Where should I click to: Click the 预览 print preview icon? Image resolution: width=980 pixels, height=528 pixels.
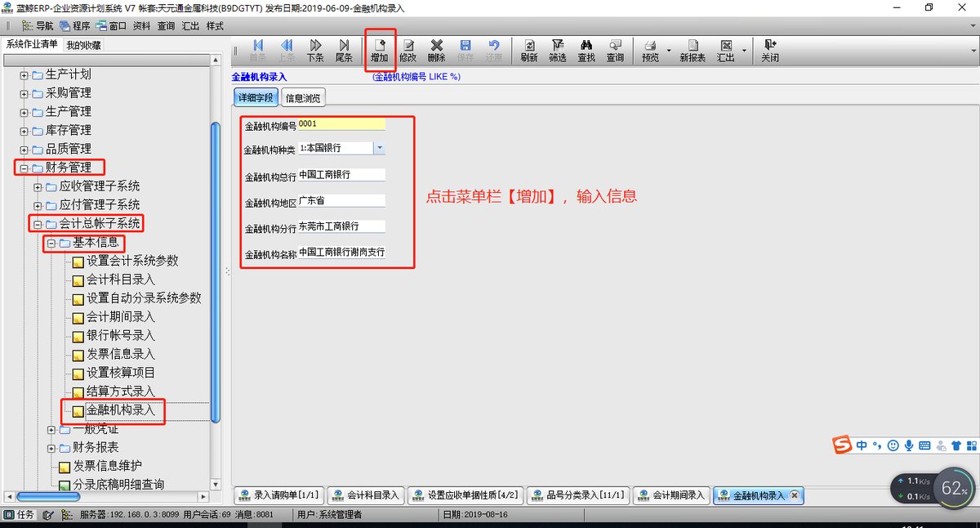click(650, 51)
